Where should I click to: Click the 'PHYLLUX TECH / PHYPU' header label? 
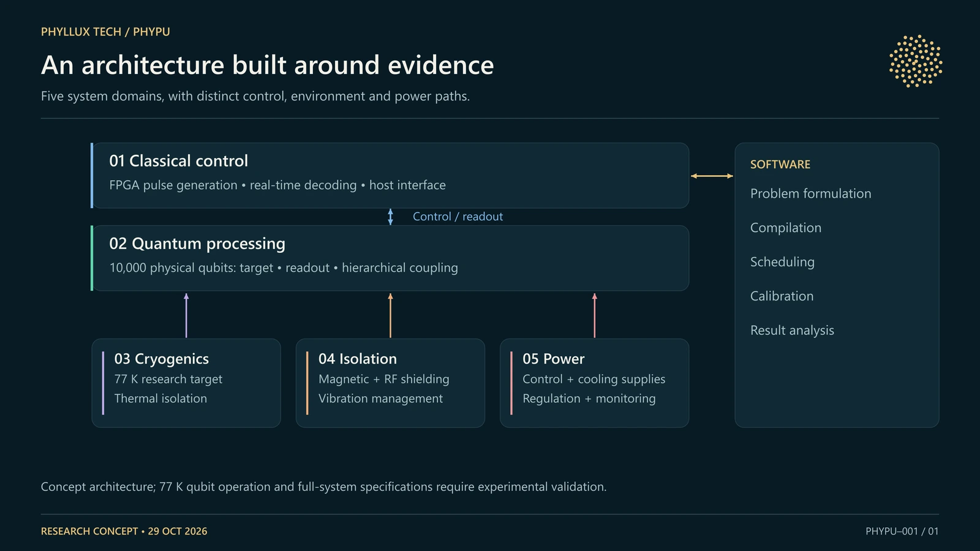click(105, 32)
